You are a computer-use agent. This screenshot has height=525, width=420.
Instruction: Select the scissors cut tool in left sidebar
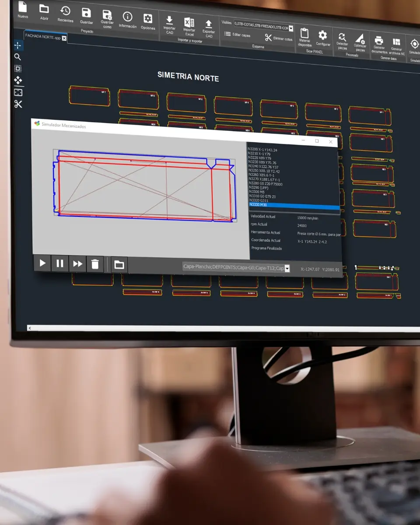(18, 104)
